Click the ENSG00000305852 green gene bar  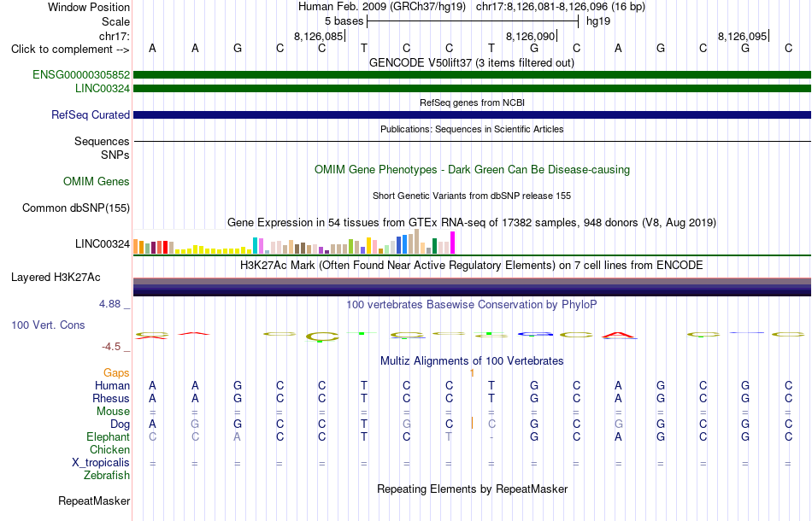[x=472, y=75]
